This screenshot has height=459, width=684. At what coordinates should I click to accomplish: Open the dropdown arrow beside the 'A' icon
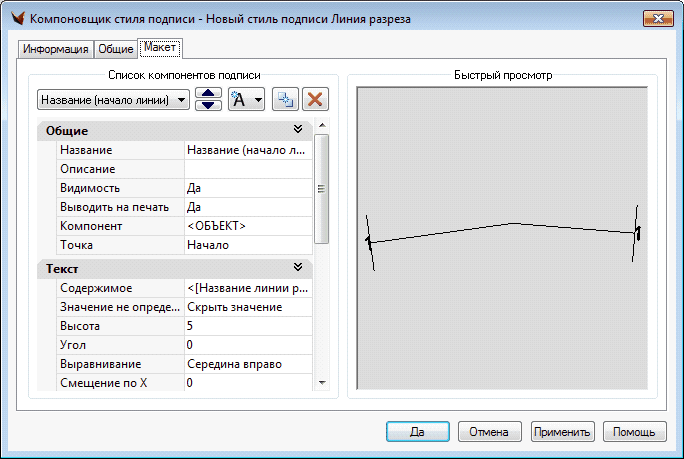tap(258, 100)
